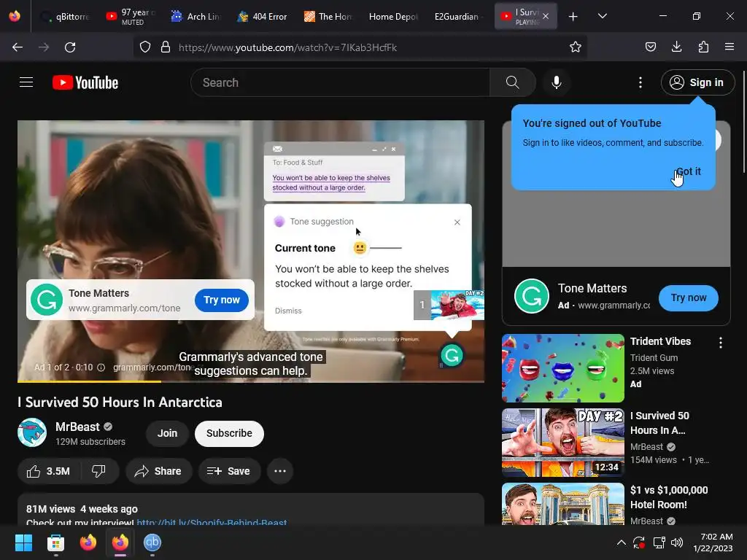This screenshot has height=560, width=747.
Task: Open a new browser tab
Action: pos(573,17)
